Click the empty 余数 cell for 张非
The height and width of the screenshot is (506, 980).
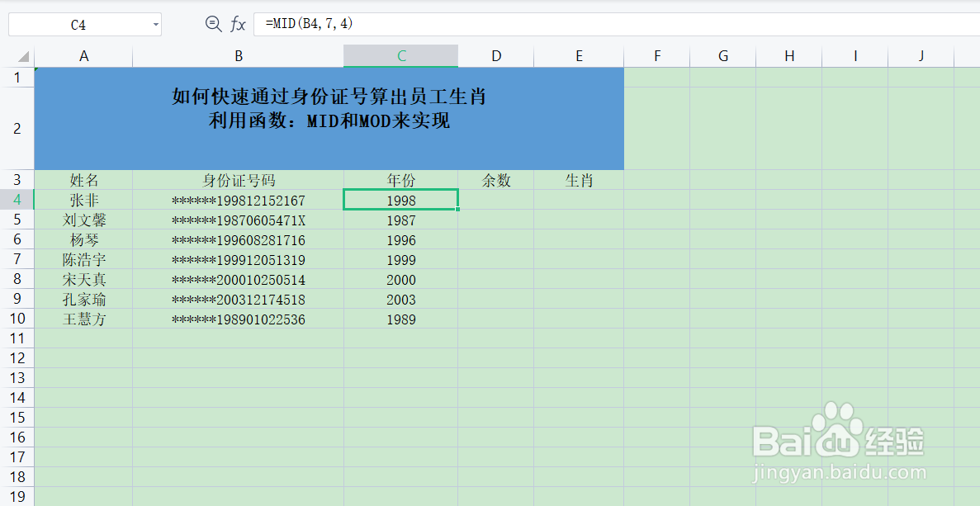tap(496, 200)
